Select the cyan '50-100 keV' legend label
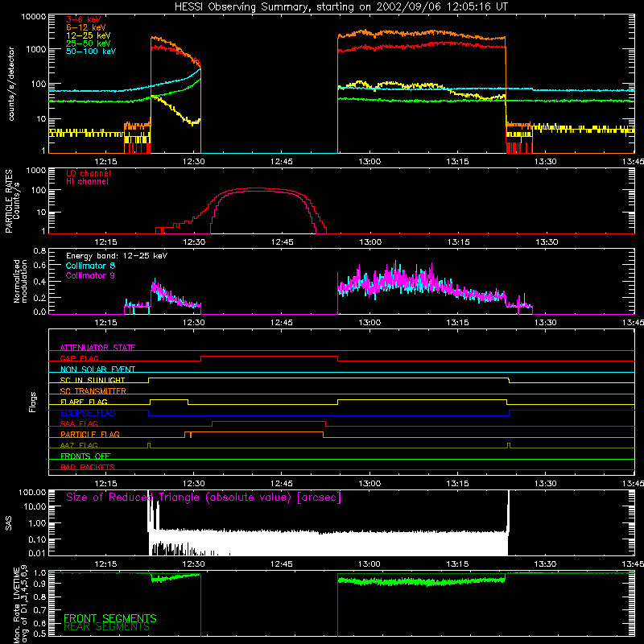Image resolution: width=644 pixels, height=644 pixels. tap(91, 52)
